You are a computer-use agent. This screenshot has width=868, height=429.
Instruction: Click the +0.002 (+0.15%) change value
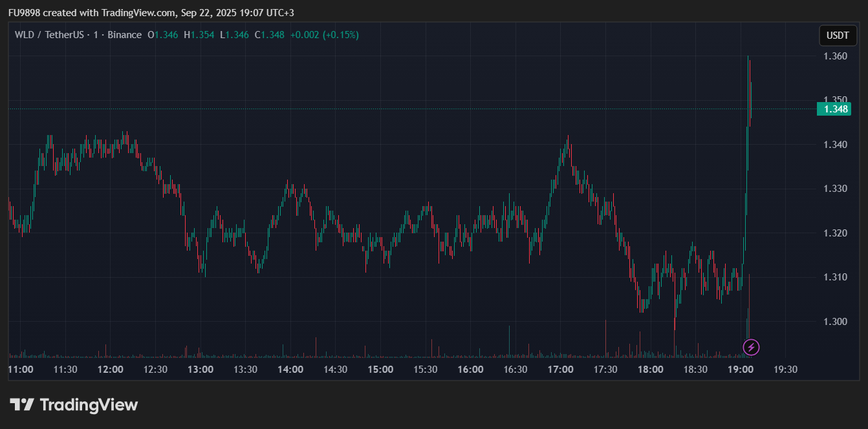[324, 35]
